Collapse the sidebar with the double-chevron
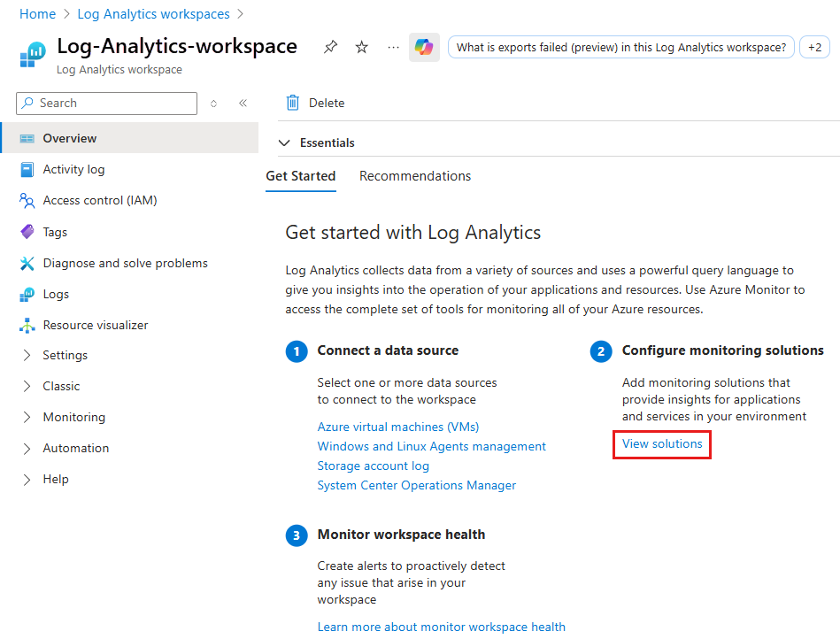 click(x=243, y=103)
